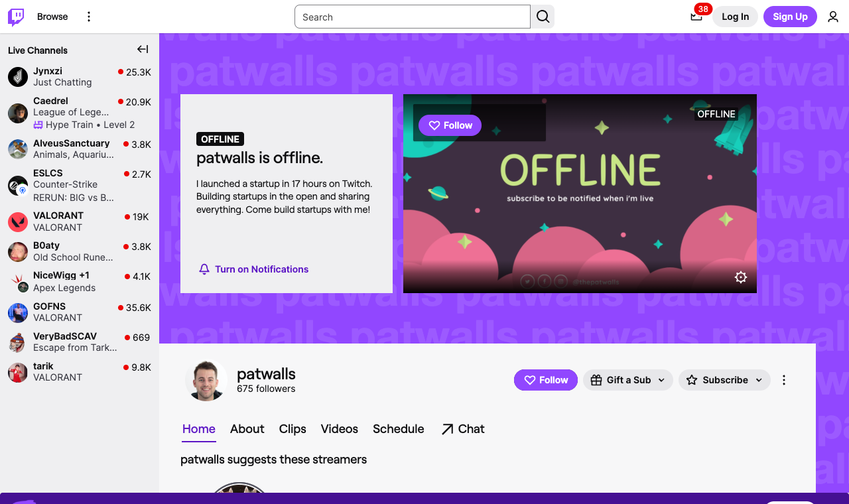Screen dimensions: 849x504
Task: Open the Schedule tab
Action: 399,429
